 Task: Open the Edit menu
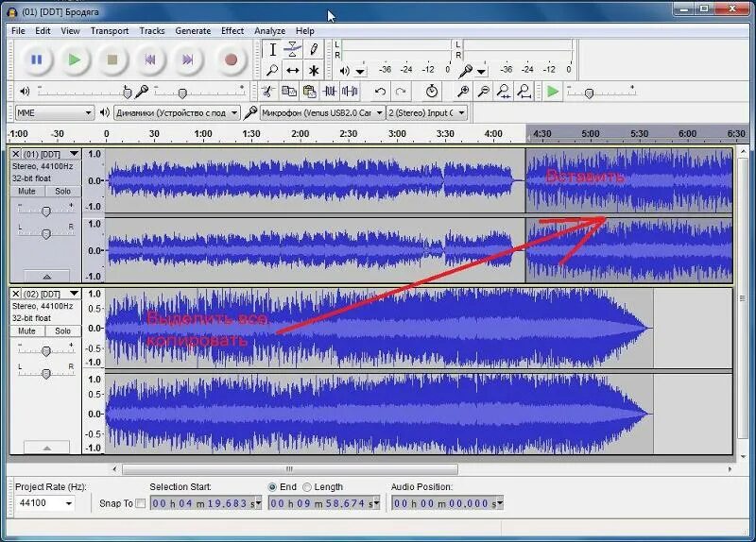point(43,31)
